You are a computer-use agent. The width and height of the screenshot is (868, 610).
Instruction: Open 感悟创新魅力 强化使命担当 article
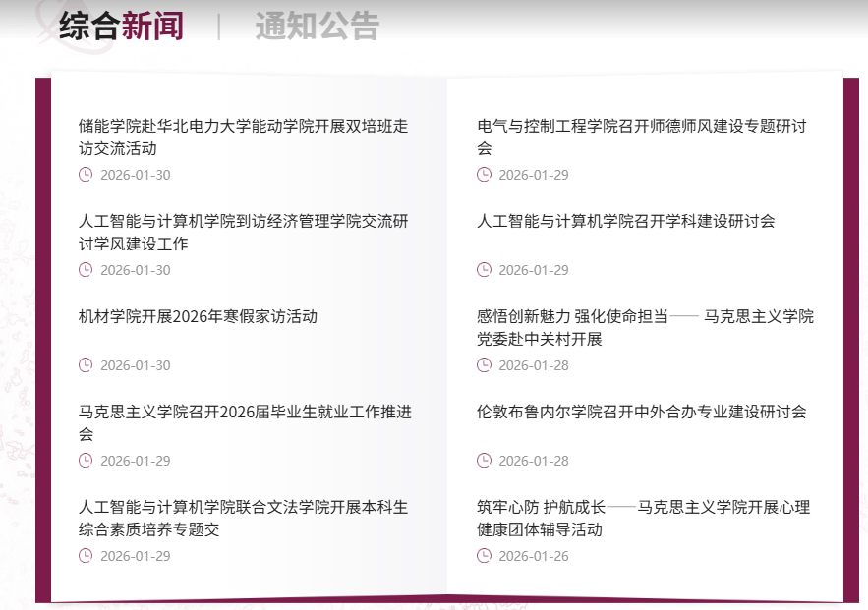coord(645,328)
